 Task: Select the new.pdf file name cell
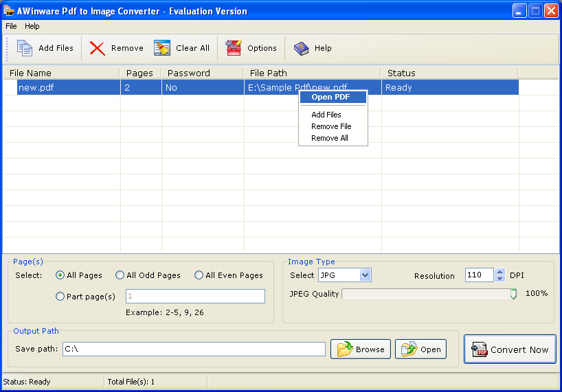(x=69, y=88)
